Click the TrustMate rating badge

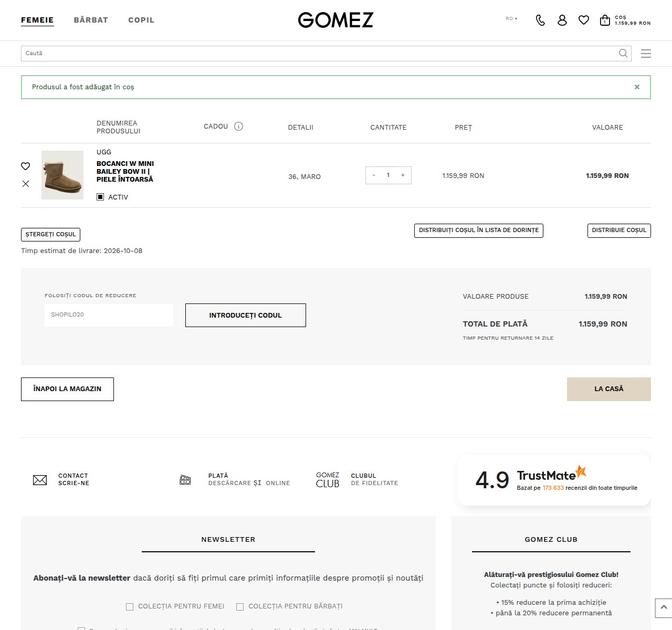(x=554, y=480)
